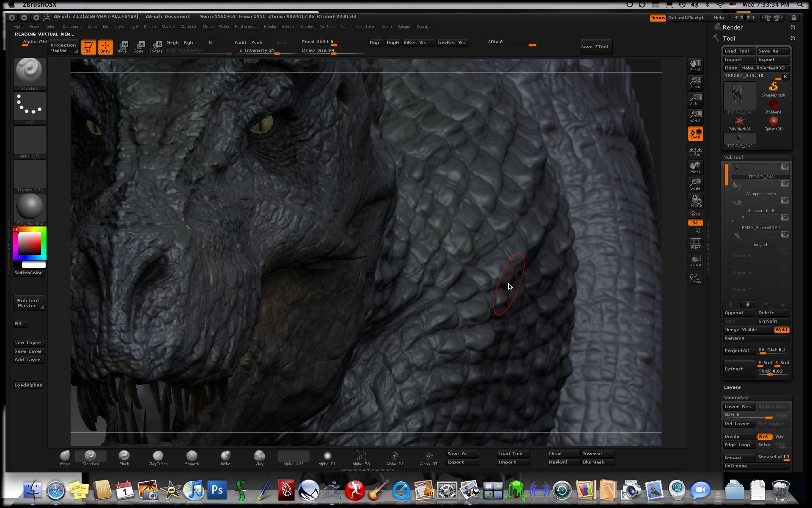
Task: Expand the Layers sub-palette
Action: tap(732, 387)
